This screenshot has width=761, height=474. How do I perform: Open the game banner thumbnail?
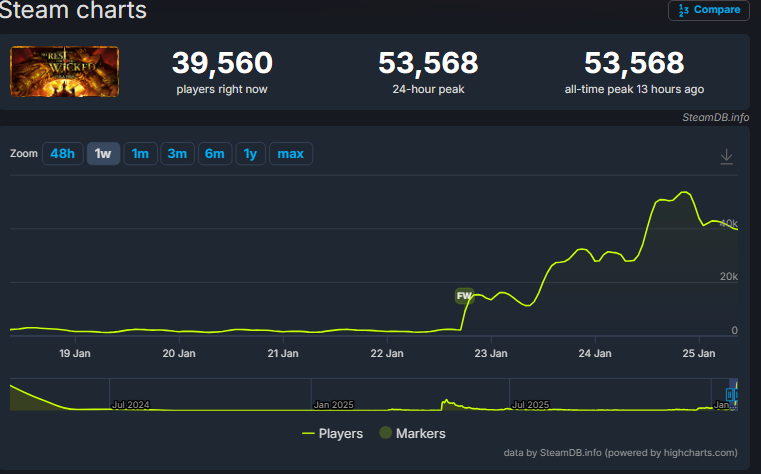(x=65, y=71)
